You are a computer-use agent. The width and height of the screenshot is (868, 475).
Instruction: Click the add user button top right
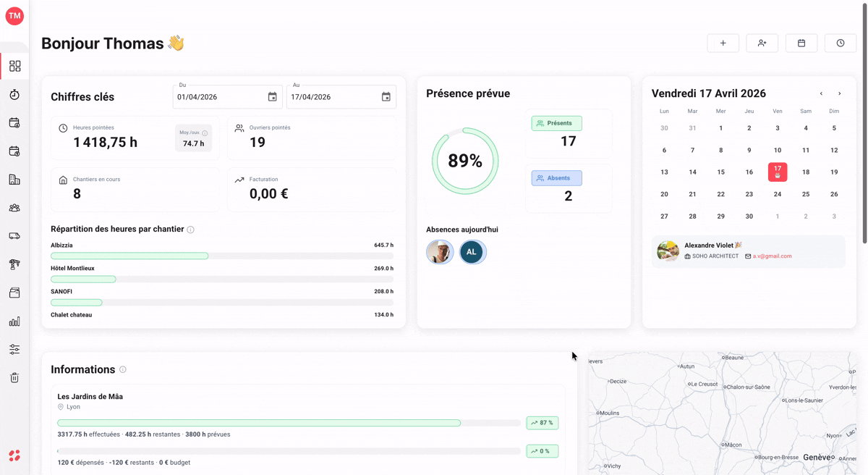pos(762,43)
